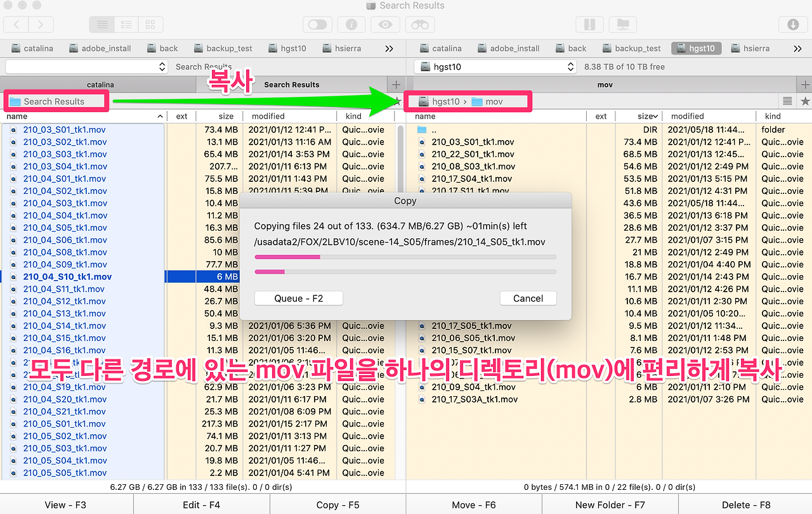Select catalina drive in left panel

[x=32, y=48]
